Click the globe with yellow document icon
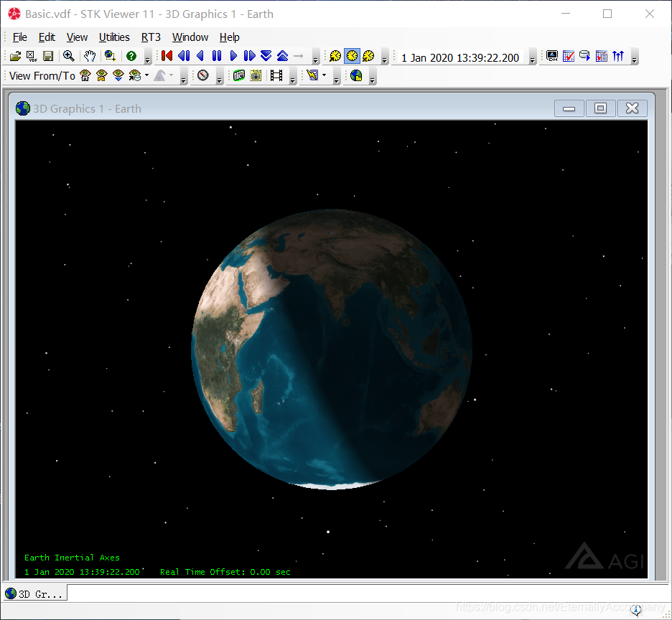Image resolution: width=672 pixels, height=620 pixels. (x=356, y=76)
